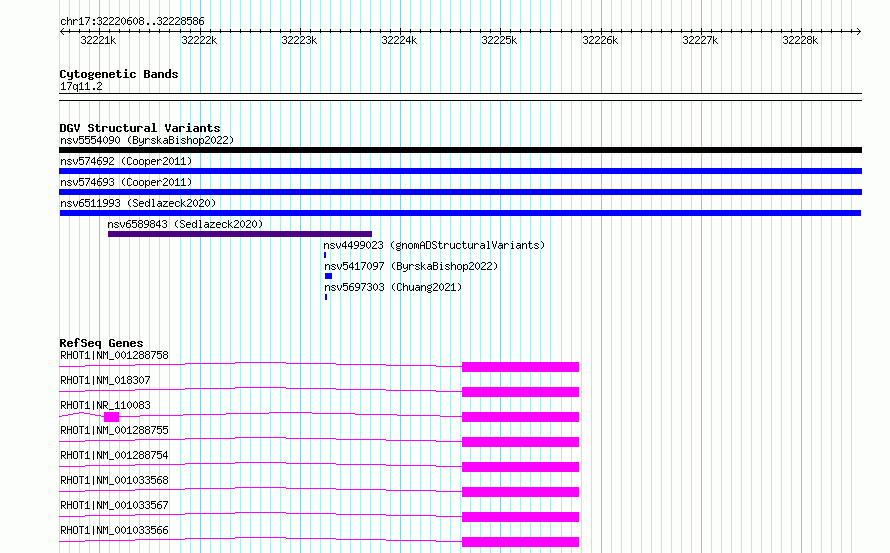
Task: Open label nsv6589843 (Sedlazeck2020)
Action: pyautogui.click(x=185, y=224)
